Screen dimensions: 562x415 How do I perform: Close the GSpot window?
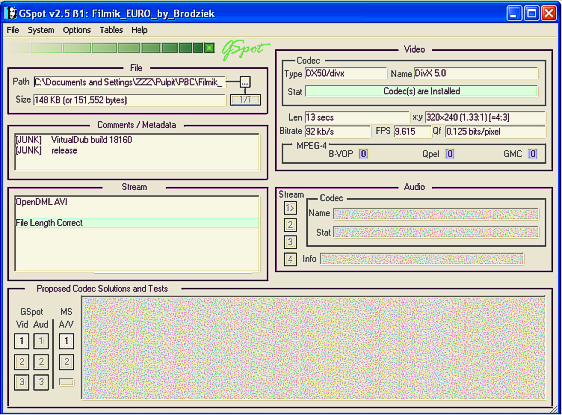tap(548, 14)
